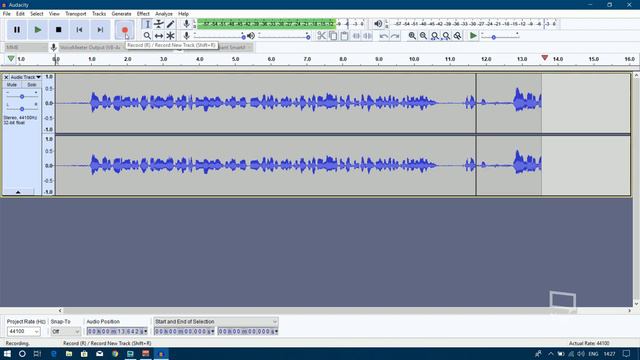Select the Draw (pencil) tool

click(x=170, y=24)
